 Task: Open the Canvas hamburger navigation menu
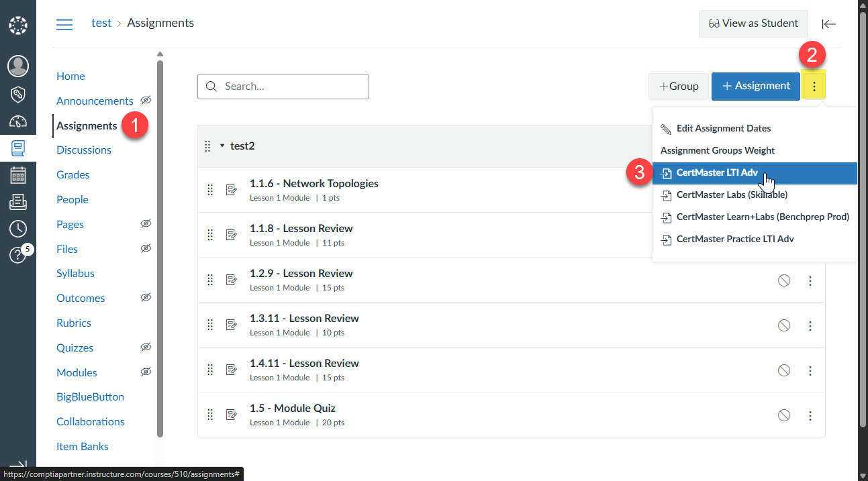(x=64, y=25)
